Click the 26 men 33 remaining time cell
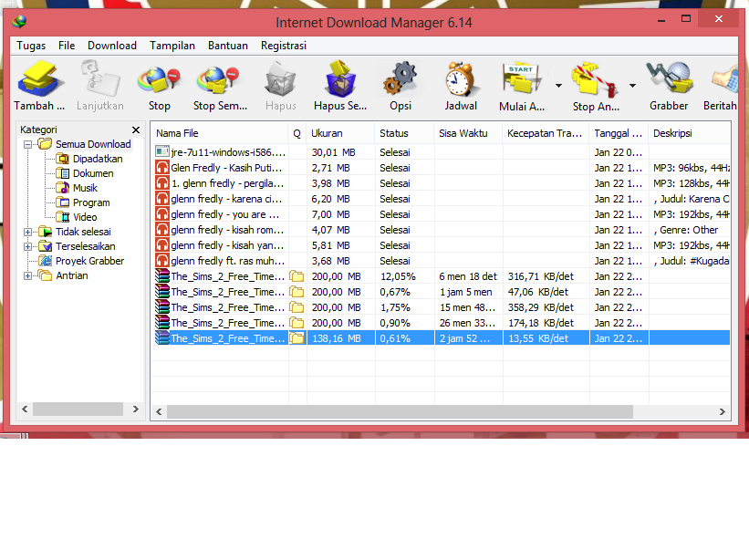This screenshot has width=749, height=560. tap(468, 323)
